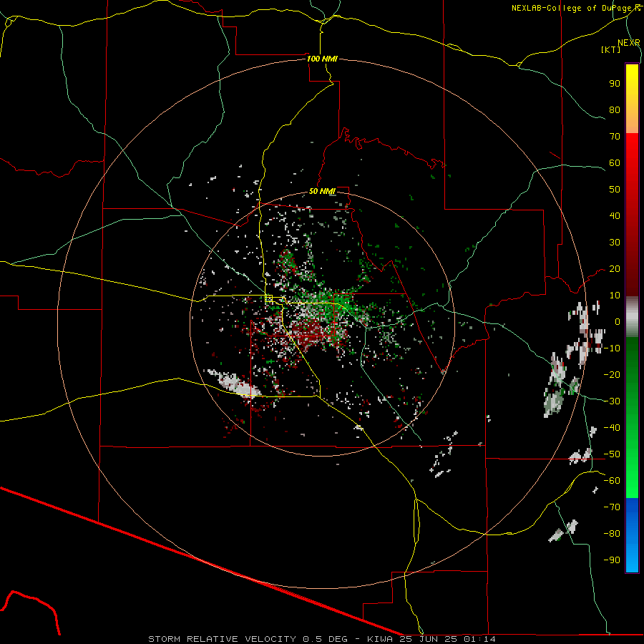Pick the yellow segment of the color bar
Screen dimensions: 644x644
[x=632, y=99]
